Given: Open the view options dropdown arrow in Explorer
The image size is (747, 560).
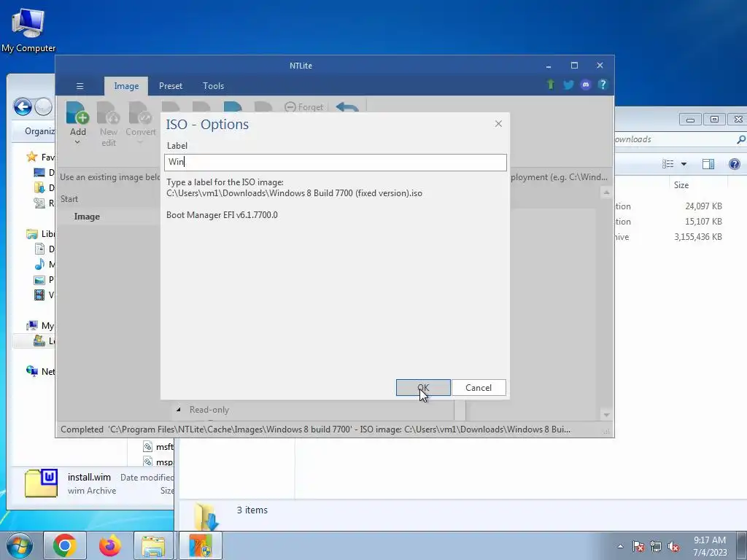Looking at the screenshot, I should tap(684, 164).
